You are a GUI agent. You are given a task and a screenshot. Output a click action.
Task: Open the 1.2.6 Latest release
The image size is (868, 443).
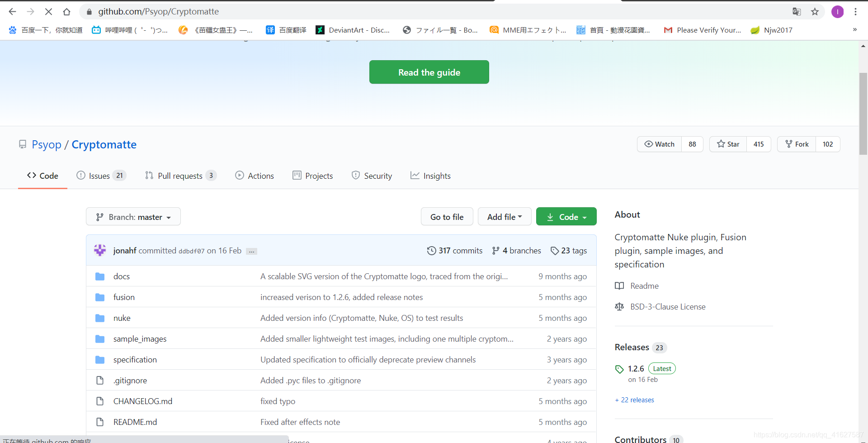pyautogui.click(x=645, y=369)
